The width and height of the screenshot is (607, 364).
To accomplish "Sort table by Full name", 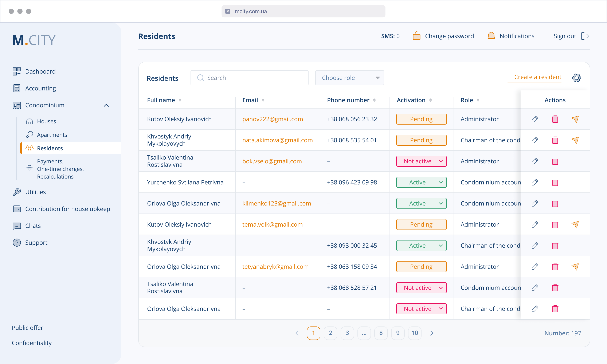I will coord(180,100).
